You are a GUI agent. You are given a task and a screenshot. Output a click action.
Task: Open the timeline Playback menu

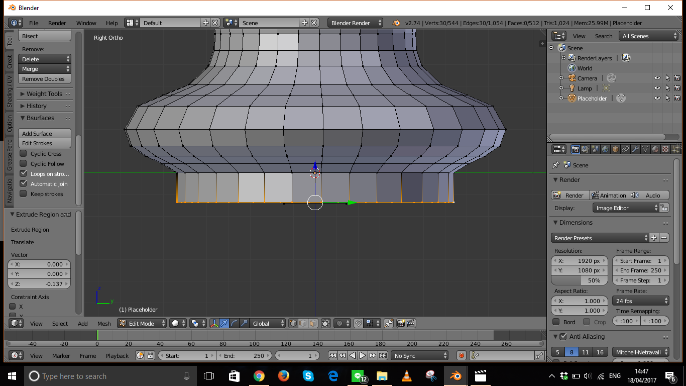[117, 356]
